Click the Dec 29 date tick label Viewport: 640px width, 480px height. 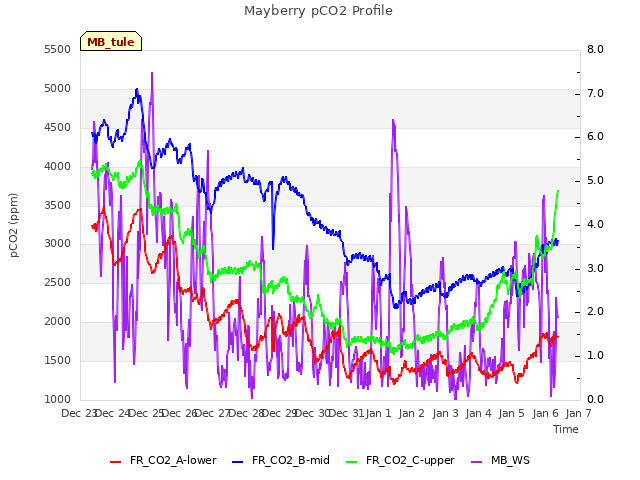[280, 413]
